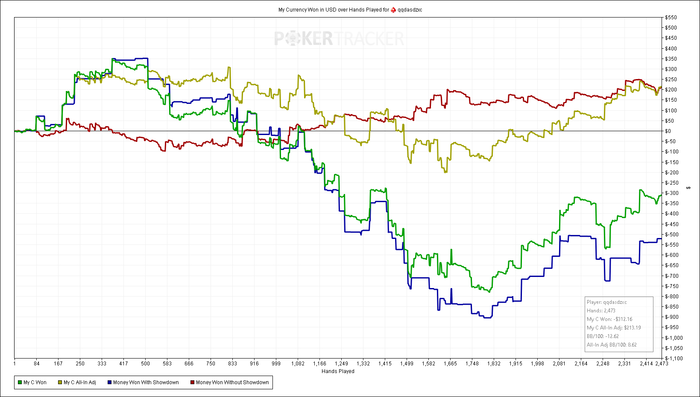Click the yellow My C All-In Adj legend swatch
The width and height of the screenshot is (700, 397).
point(60,382)
